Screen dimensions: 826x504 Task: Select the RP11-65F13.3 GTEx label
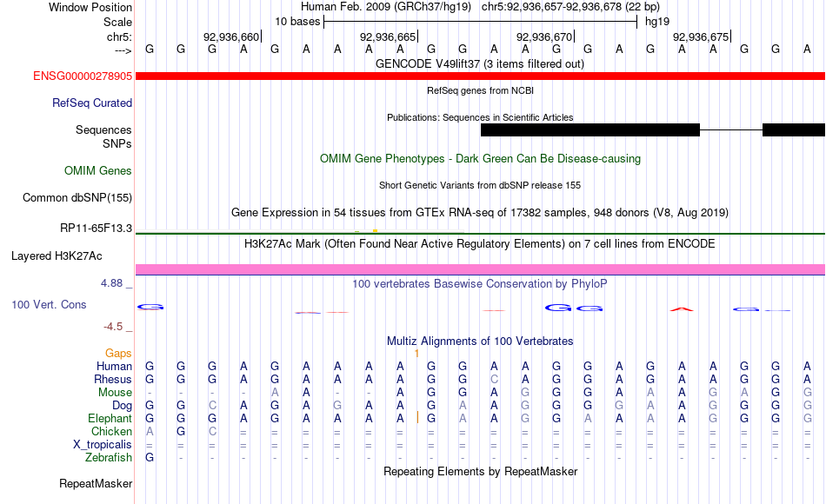(96, 228)
